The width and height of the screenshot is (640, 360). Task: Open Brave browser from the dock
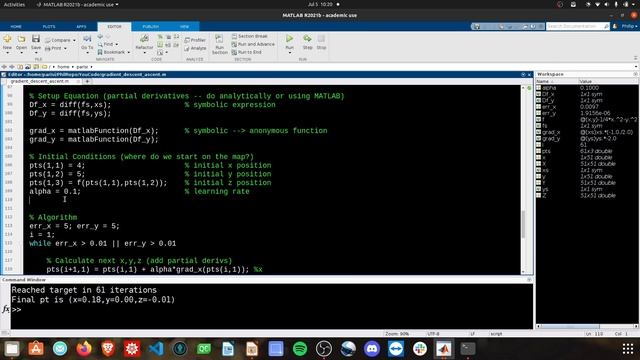[x=108, y=349]
